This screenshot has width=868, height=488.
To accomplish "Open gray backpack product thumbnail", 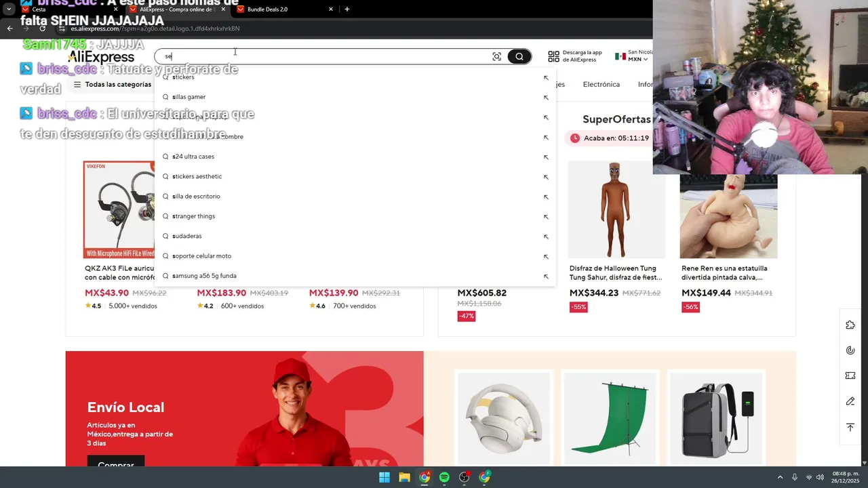I will tap(717, 418).
